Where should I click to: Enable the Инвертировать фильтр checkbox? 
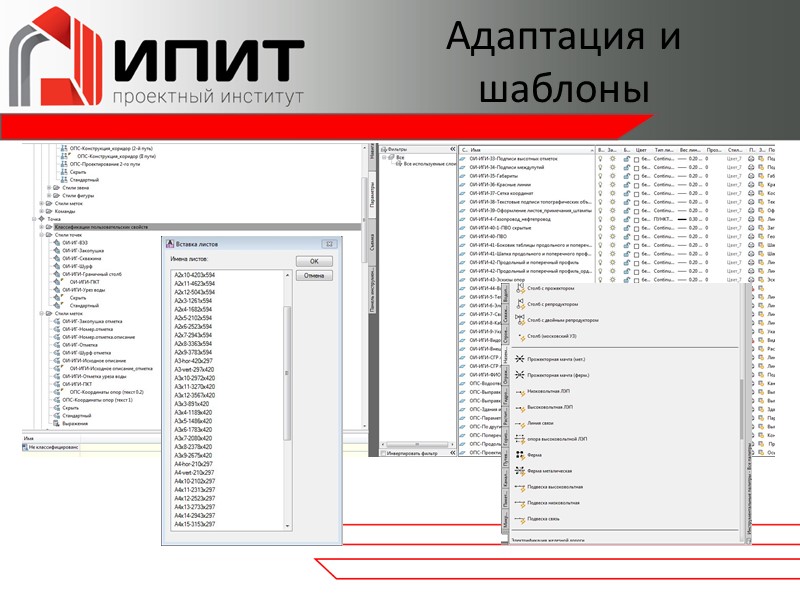384,453
